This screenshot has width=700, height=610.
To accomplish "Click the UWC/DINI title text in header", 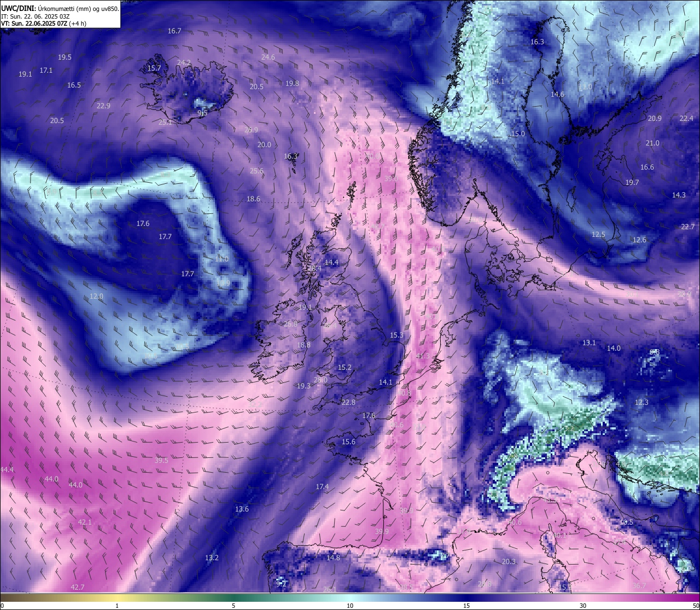I will pos(18,9).
